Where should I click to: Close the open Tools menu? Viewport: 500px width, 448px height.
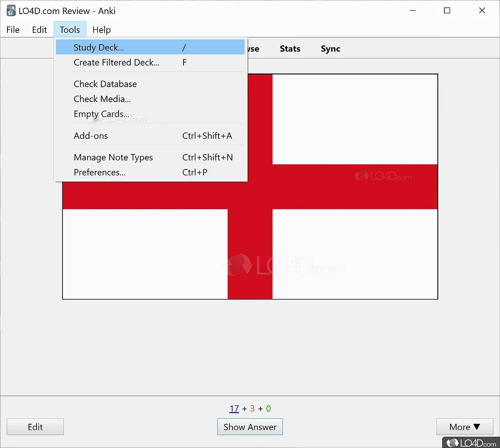(70, 30)
